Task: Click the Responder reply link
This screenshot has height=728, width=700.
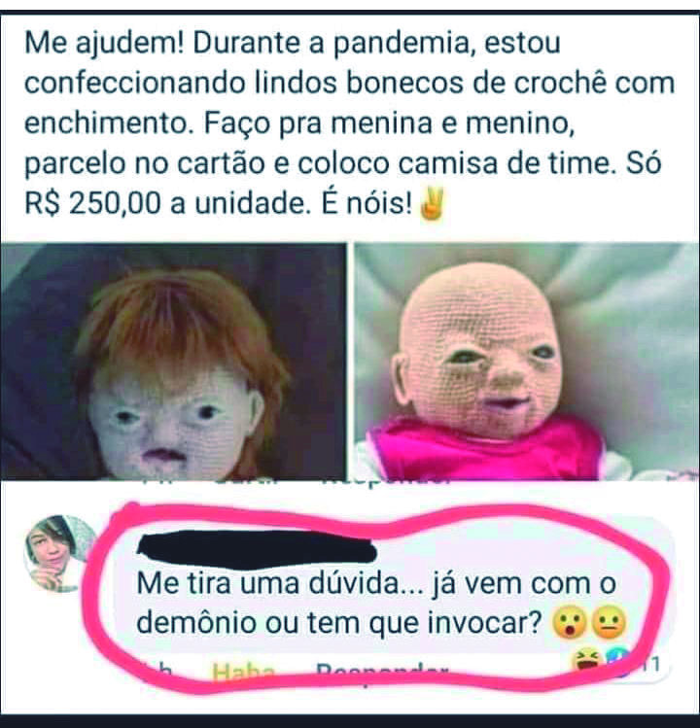Action: point(382,672)
